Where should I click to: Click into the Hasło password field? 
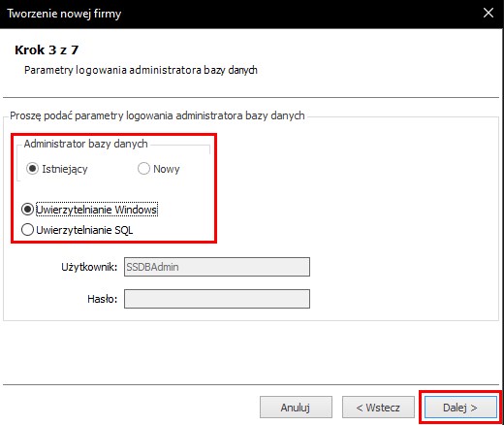tap(217, 299)
